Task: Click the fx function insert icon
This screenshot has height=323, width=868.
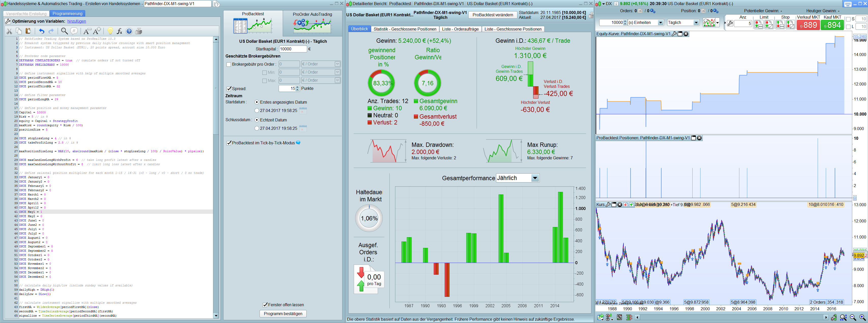Action: (x=119, y=31)
